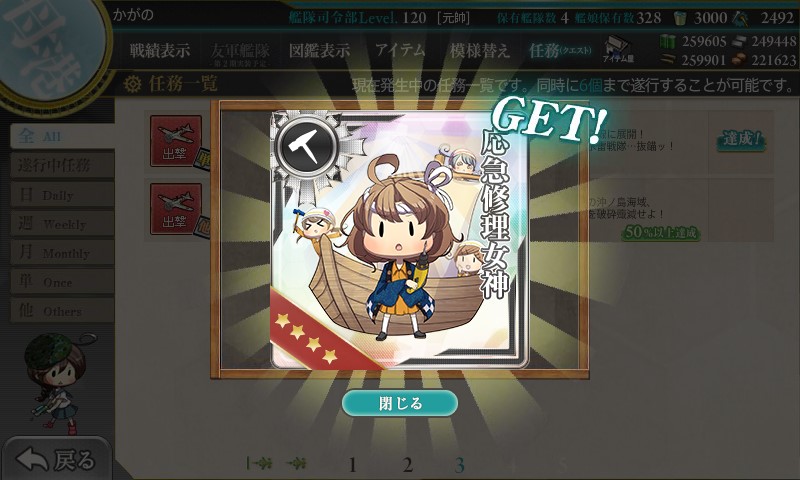The image size is (800, 480).
Task: Click the 戻る back arrow button
Action: coord(56,459)
